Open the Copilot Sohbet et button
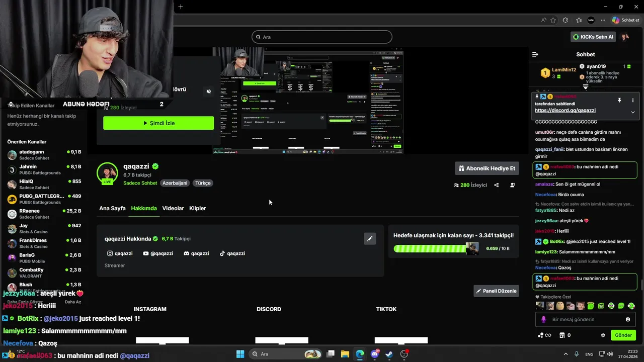Image resolution: width=644 pixels, height=362 pixels. (x=626, y=20)
